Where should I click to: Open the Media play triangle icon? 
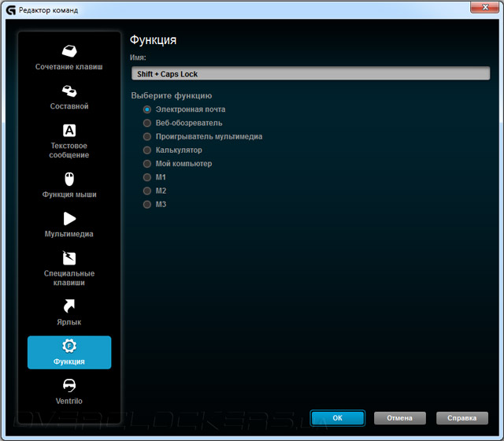[69, 219]
